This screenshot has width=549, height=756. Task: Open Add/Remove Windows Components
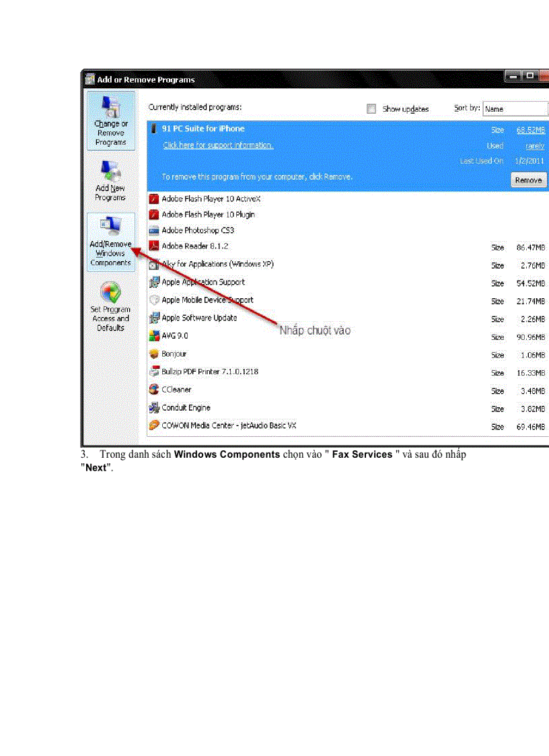click(x=110, y=241)
